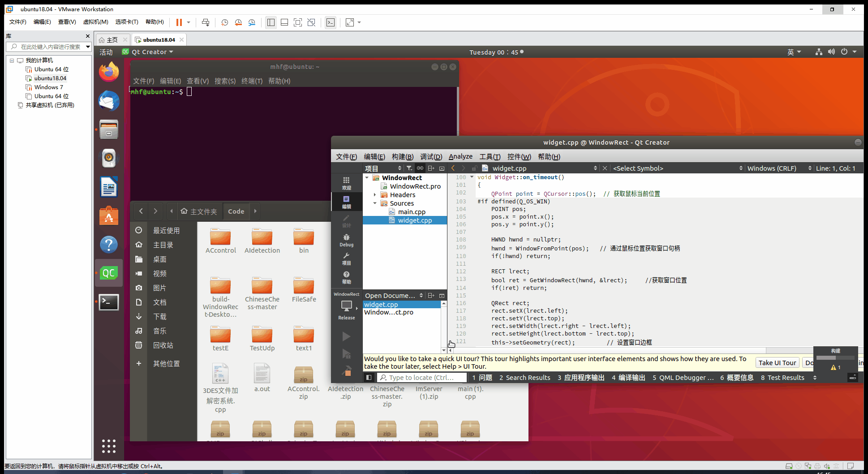868x474 pixels.
Task: Toggle VMware thumbnail bar view button
Action: pos(284,22)
